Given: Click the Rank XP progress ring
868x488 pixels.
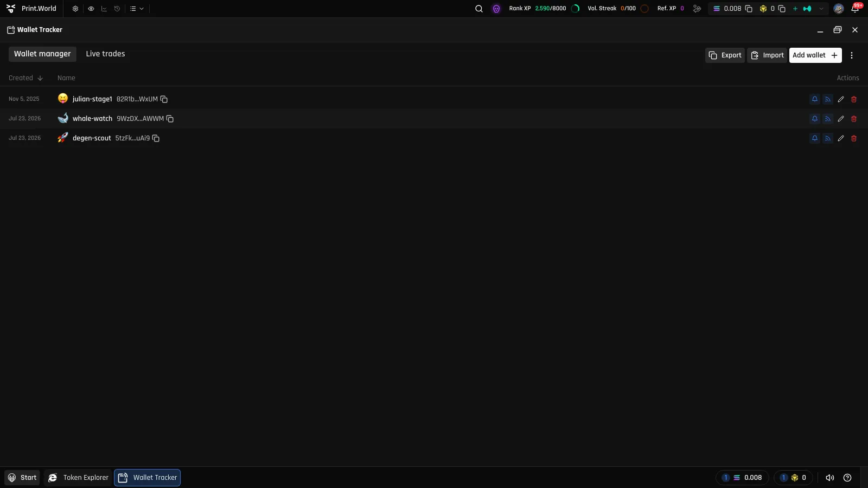Looking at the screenshot, I should [x=576, y=9].
